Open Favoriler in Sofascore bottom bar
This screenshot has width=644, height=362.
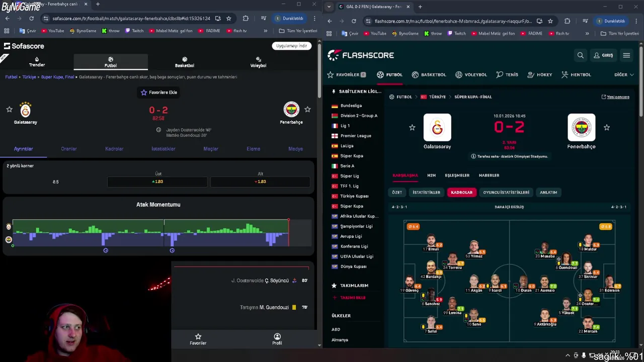198,339
